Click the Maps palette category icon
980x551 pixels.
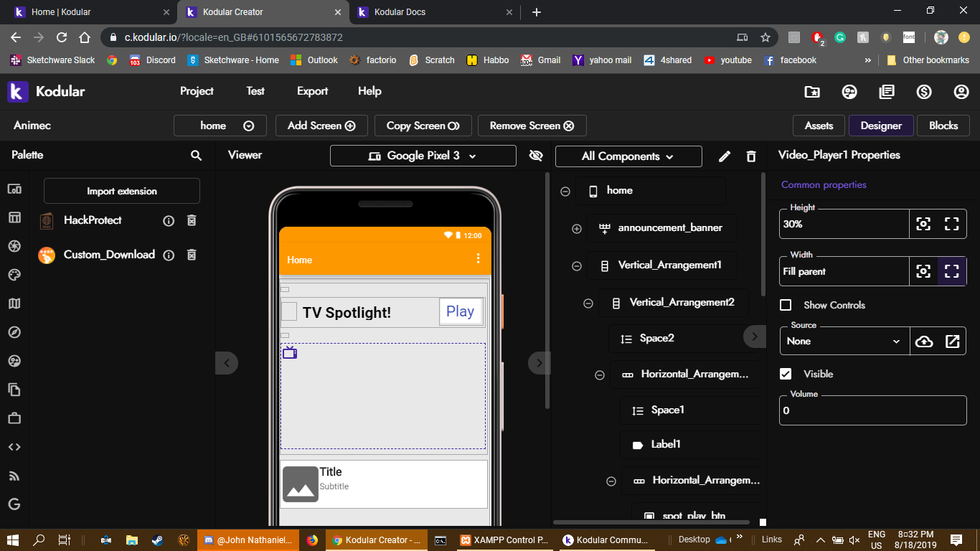14,303
